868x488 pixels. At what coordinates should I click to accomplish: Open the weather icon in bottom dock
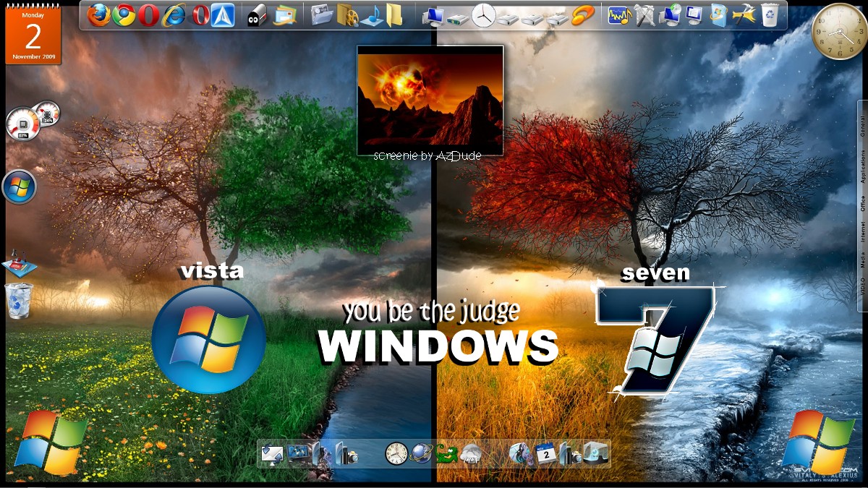472,454
